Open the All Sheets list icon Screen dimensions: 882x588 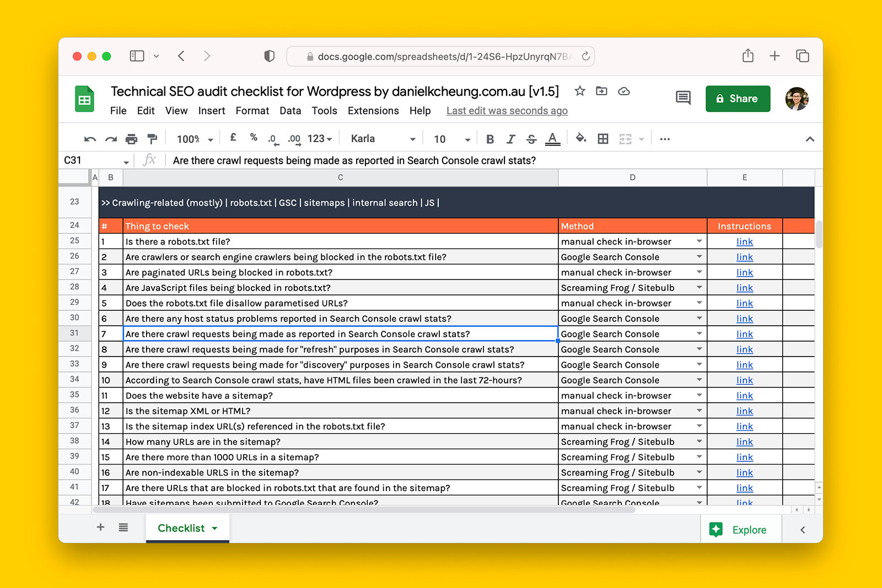123,527
